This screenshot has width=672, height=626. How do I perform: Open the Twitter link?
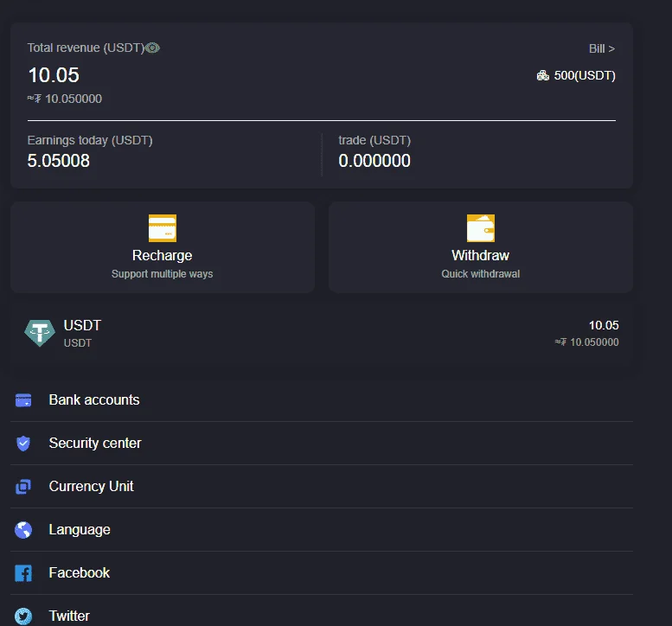[x=322, y=611]
